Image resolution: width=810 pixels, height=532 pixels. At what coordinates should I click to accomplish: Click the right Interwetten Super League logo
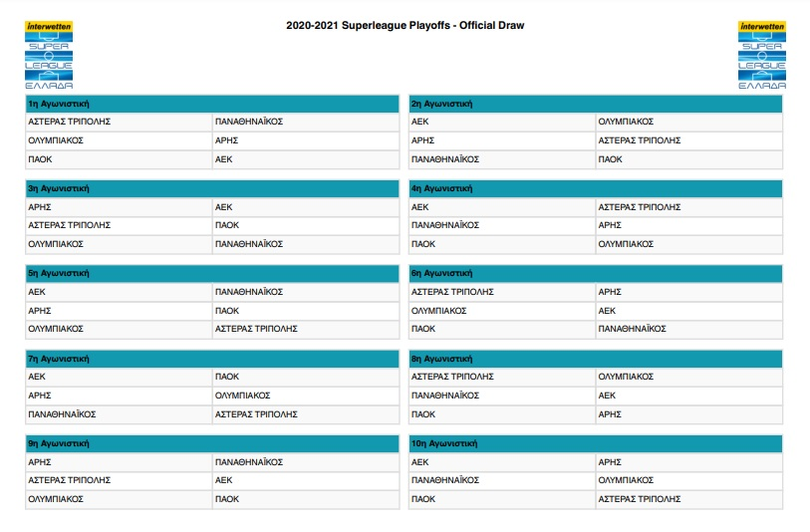click(760, 55)
